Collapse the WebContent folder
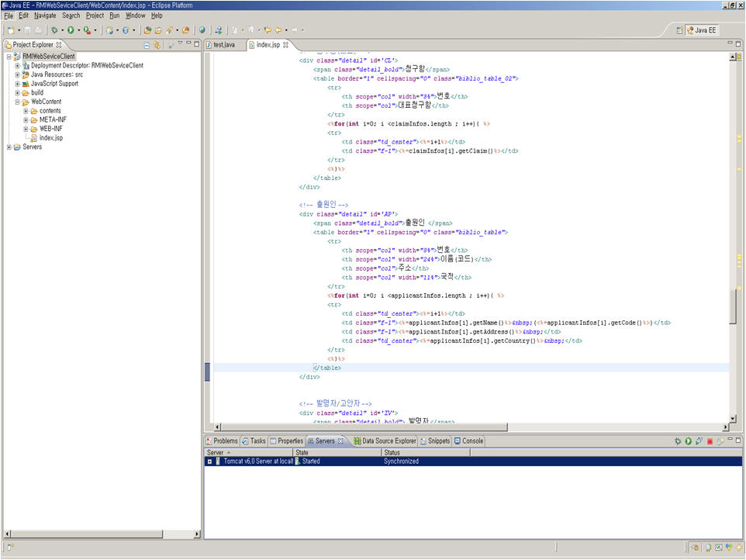The height and width of the screenshot is (560, 746). [17, 102]
